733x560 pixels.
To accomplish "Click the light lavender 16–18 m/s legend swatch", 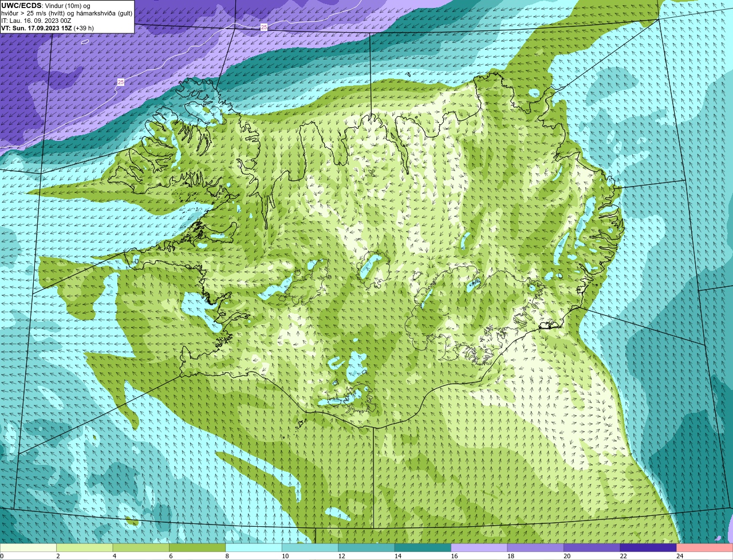I will [479, 548].
